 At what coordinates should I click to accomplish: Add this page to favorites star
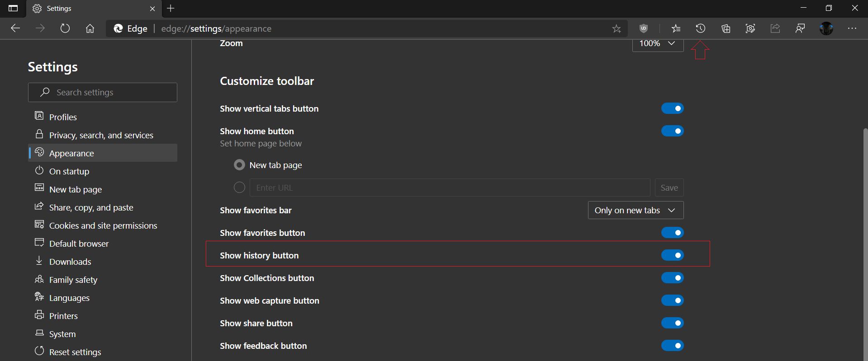[617, 28]
